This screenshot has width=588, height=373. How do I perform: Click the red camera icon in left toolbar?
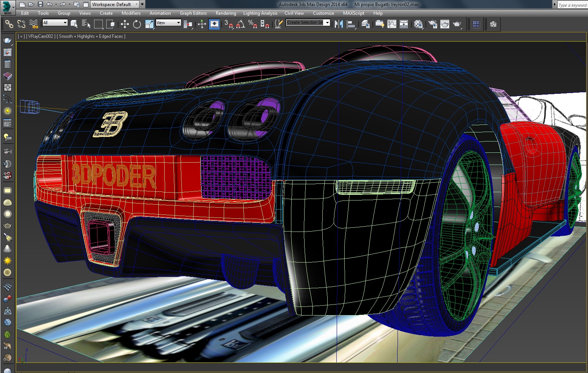7,176
